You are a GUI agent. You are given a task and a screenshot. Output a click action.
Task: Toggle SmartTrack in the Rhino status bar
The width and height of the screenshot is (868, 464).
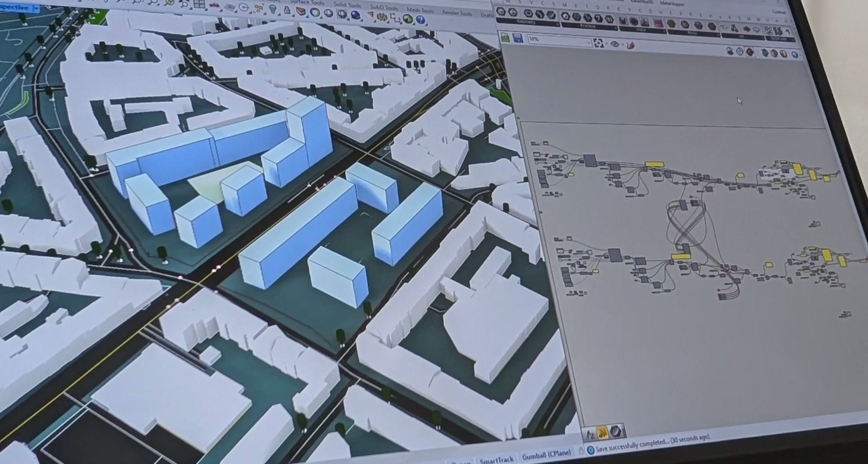[496, 460]
